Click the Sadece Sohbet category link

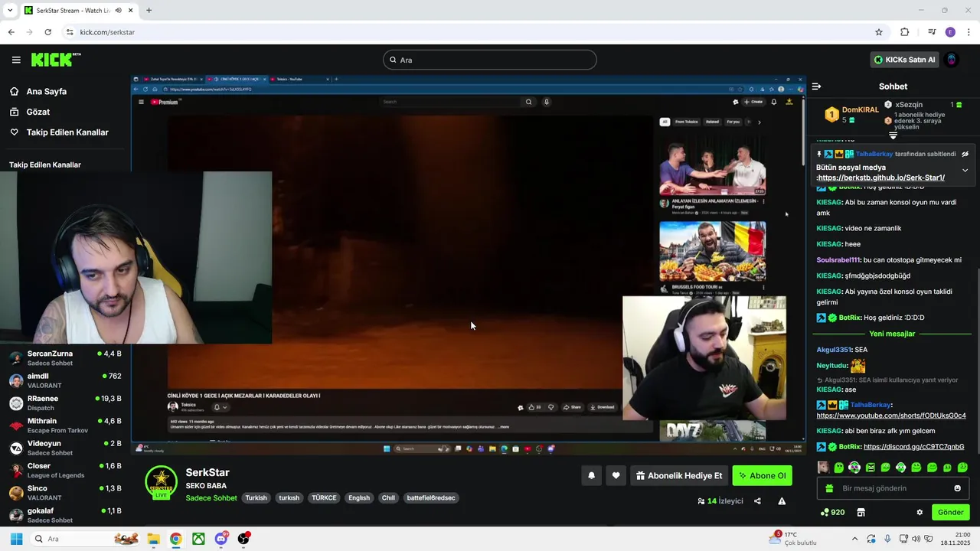tap(211, 498)
